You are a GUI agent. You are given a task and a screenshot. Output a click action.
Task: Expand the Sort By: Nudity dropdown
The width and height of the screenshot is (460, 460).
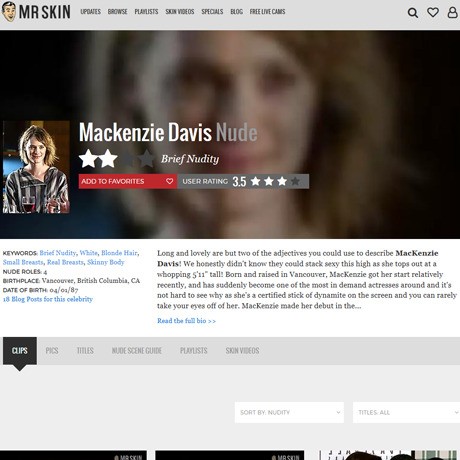tap(289, 412)
